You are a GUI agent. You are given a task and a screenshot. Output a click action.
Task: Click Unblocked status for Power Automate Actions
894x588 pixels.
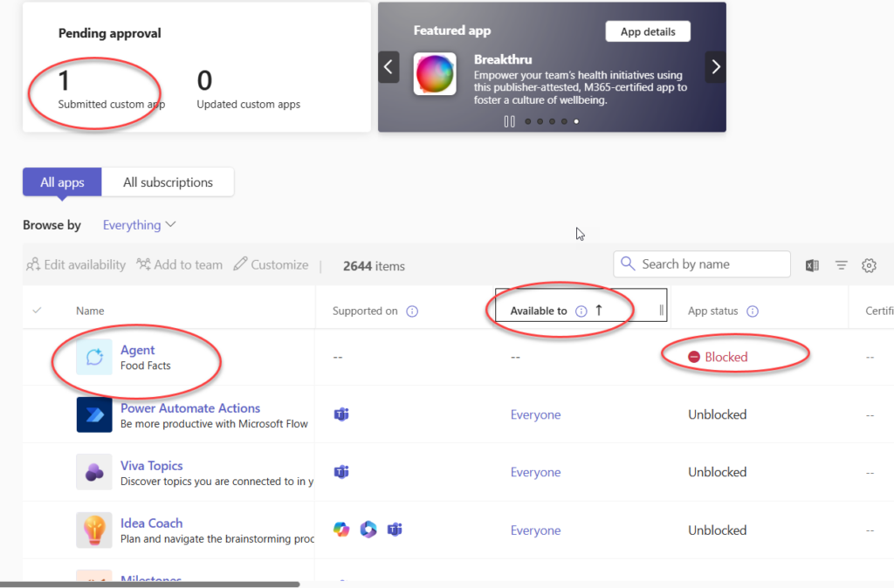(x=718, y=414)
